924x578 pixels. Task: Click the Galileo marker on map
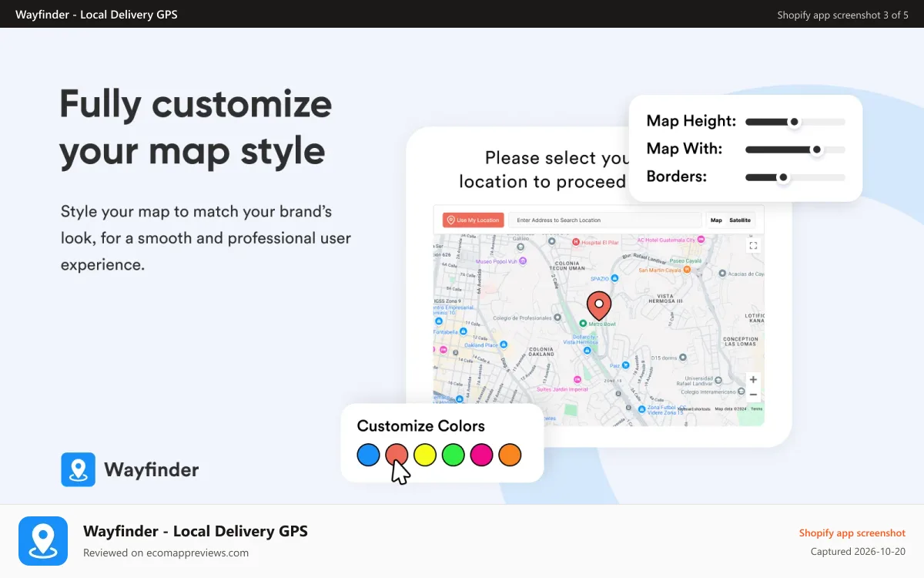coord(521,247)
